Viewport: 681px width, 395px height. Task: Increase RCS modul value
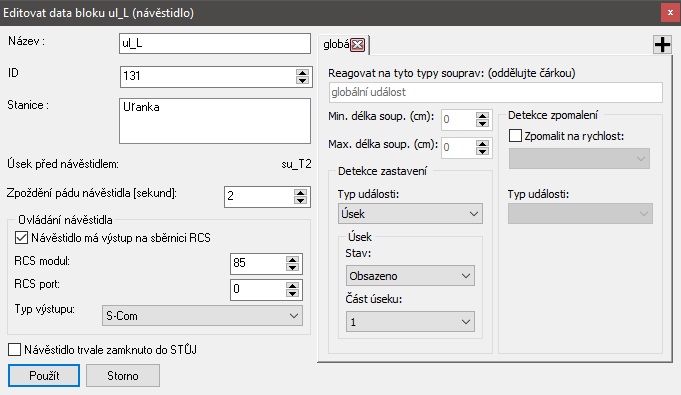pos(292,259)
